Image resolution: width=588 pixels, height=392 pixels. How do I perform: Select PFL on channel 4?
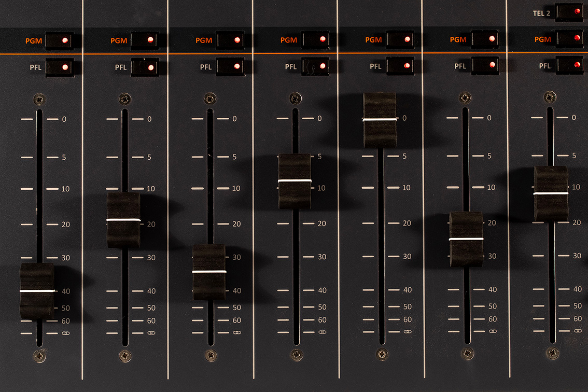point(315,67)
